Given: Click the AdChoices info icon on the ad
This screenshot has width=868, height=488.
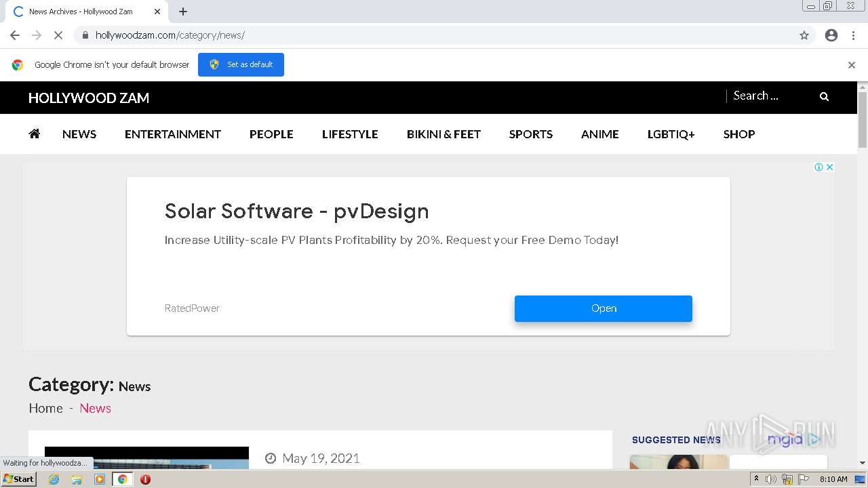Looking at the screenshot, I should 818,167.
